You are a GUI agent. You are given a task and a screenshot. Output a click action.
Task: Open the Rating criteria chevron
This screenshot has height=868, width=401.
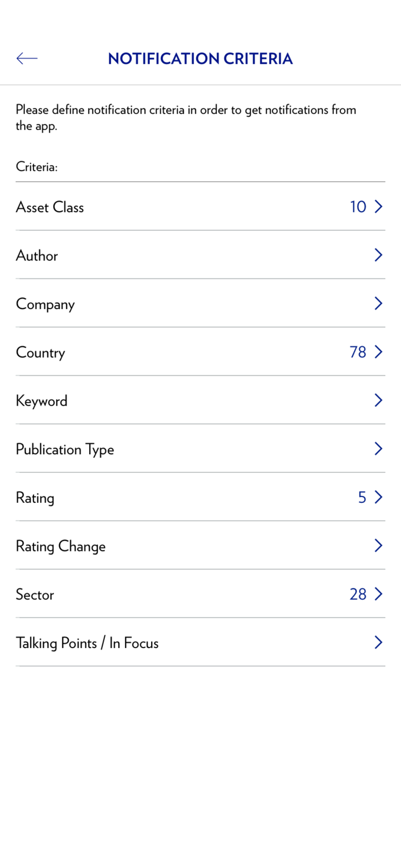[x=378, y=497]
